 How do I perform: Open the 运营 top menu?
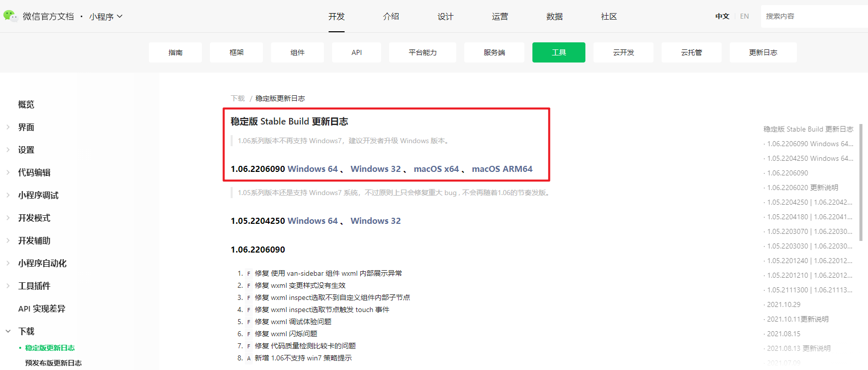(500, 17)
